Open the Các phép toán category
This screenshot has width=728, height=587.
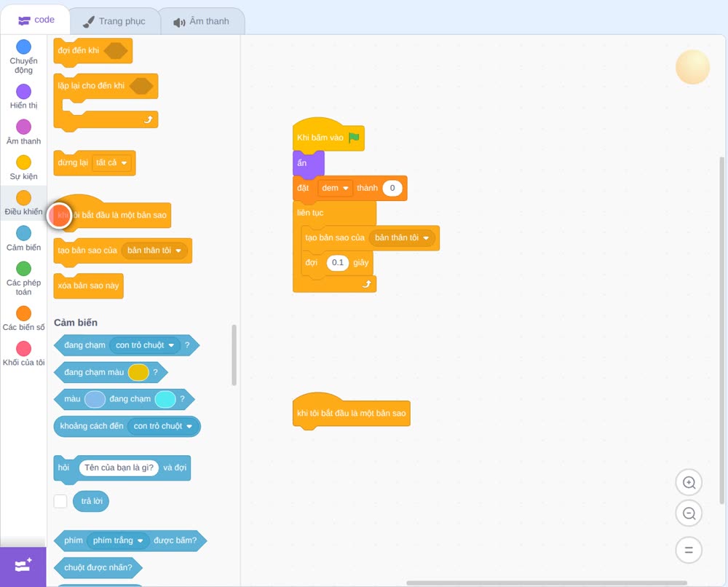[x=24, y=278]
